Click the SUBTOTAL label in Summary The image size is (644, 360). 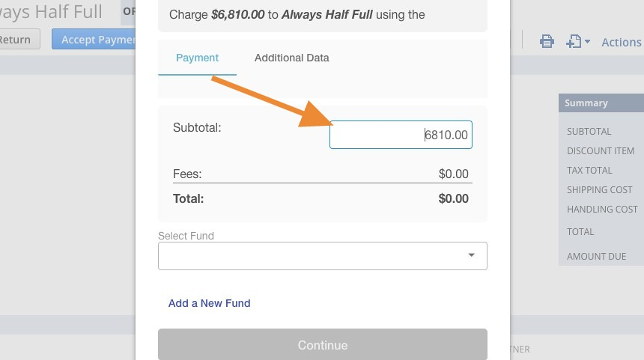[x=589, y=132]
